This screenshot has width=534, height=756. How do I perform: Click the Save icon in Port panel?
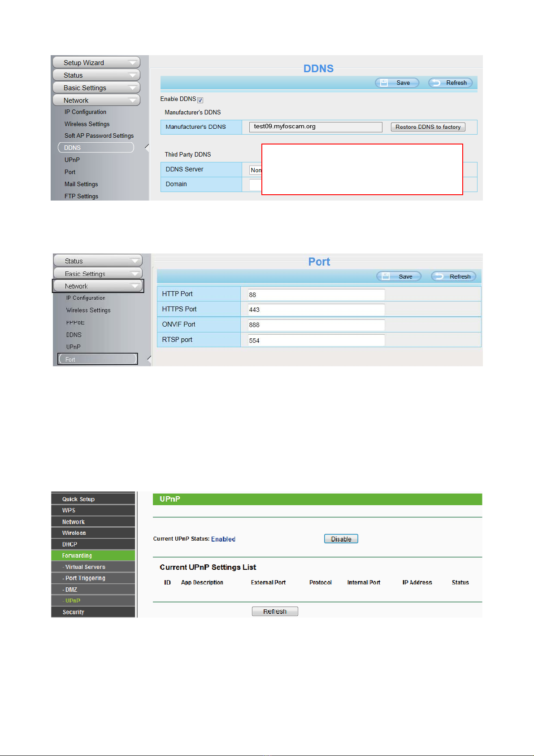coord(386,276)
